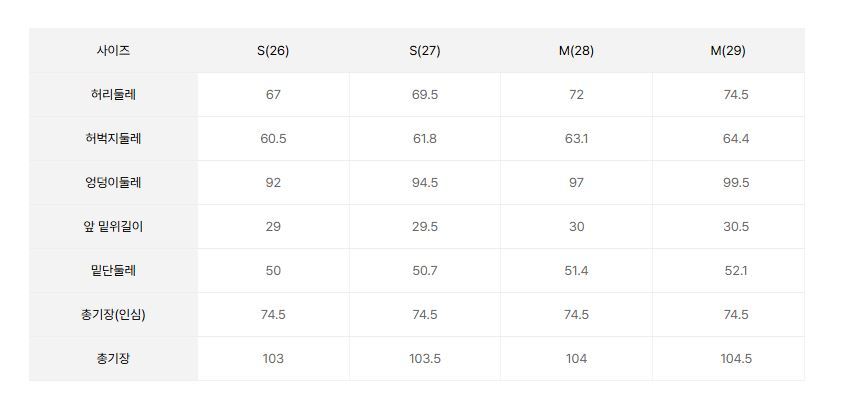The width and height of the screenshot is (849, 411).
Task: Click the 허벅지둘레 row label
Action: [113, 139]
